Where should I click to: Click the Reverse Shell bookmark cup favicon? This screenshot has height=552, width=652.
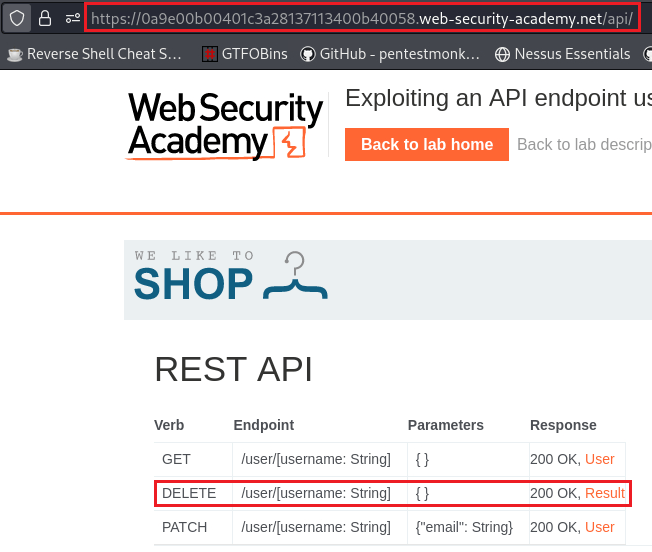pos(15,54)
